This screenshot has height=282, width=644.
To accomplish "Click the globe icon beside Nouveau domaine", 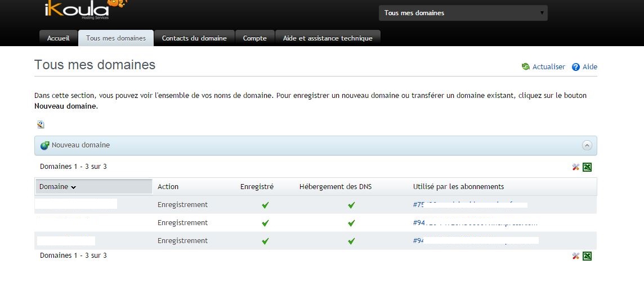I will (x=45, y=145).
